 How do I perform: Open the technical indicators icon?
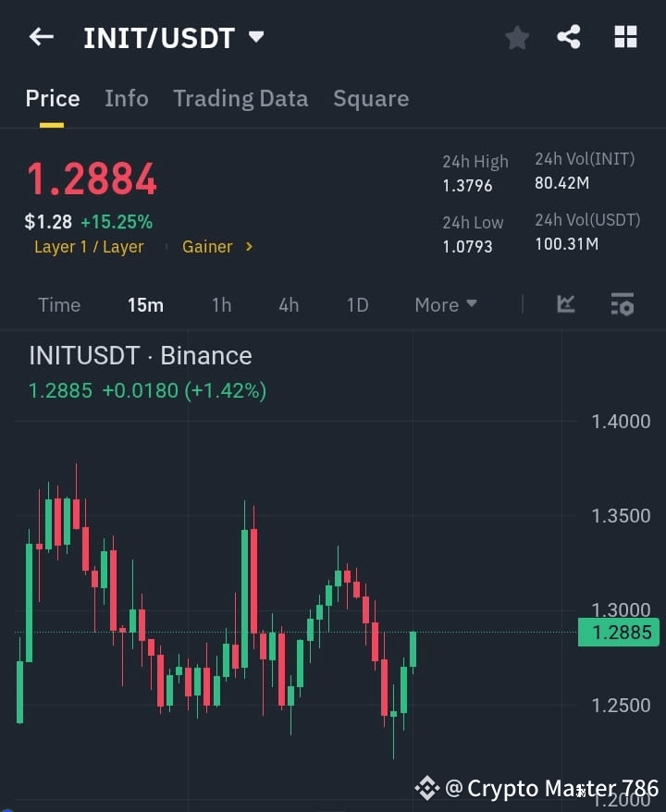[x=622, y=304]
